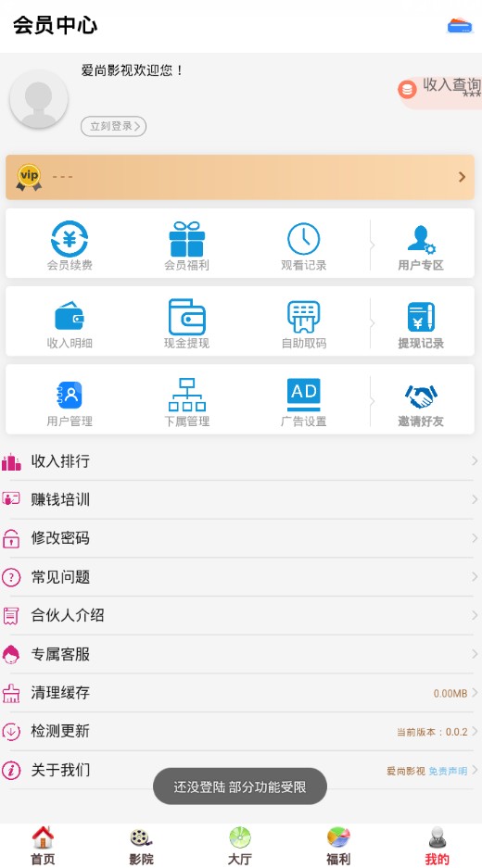Open the 广告设置 AD icon
The height and width of the screenshot is (868, 482).
[304, 395]
